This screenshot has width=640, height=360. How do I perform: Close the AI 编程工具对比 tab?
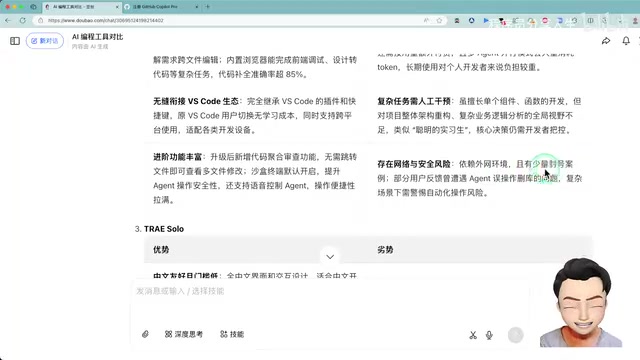(x=117, y=7)
